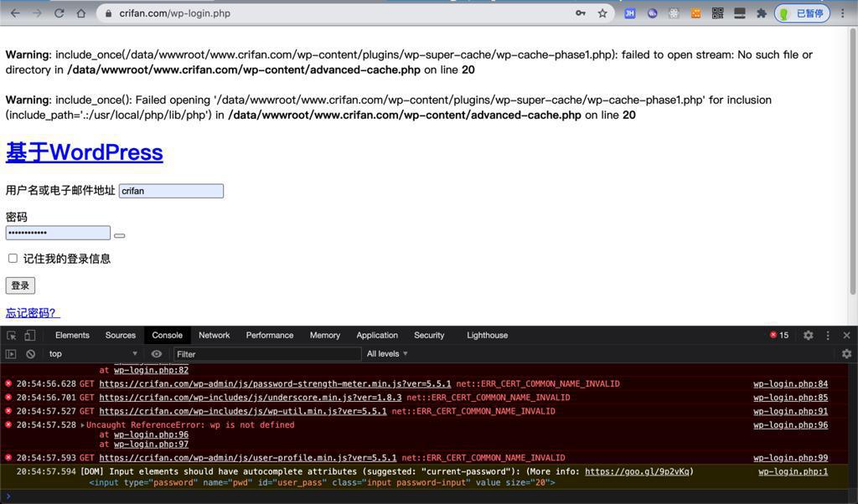Image resolution: width=858 pixels, height=504 pixels.
Task: Jump to source wp-login.php:91
Action: (791, 411)
